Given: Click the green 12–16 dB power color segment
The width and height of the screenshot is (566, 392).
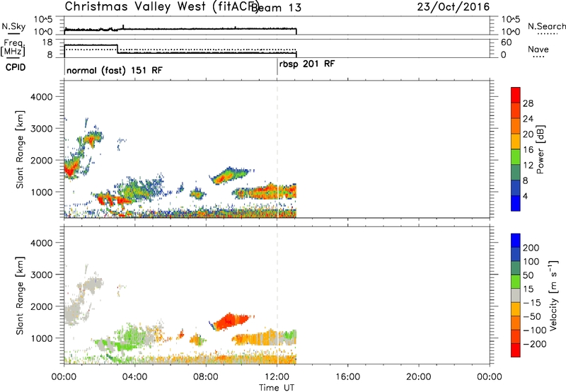Looking at the screenshot, I should [x=516, y=156].
